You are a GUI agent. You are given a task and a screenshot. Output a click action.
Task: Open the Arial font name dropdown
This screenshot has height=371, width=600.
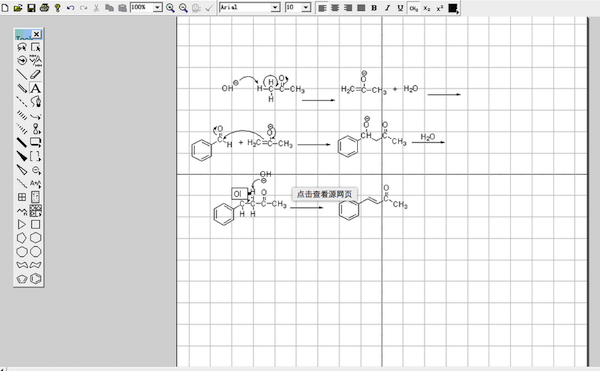pyautogui.click(x=275, y=8)
